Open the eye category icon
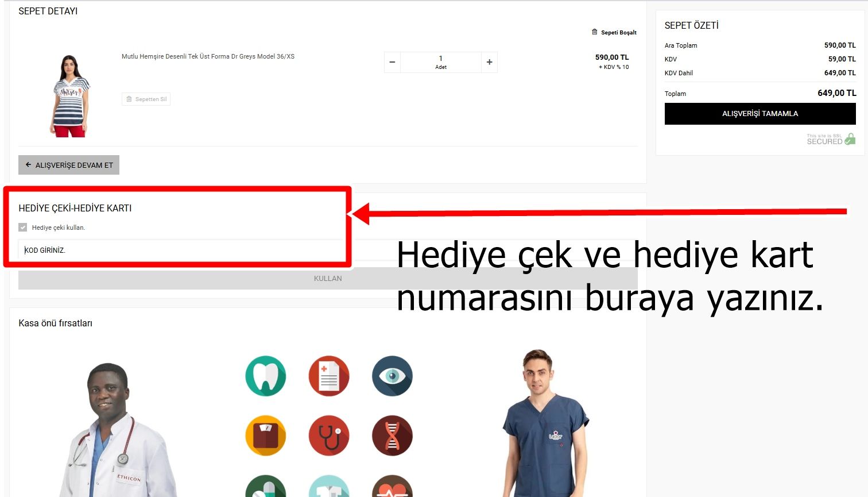Screen dimensions: 868x497 click(x=392, y=376)
